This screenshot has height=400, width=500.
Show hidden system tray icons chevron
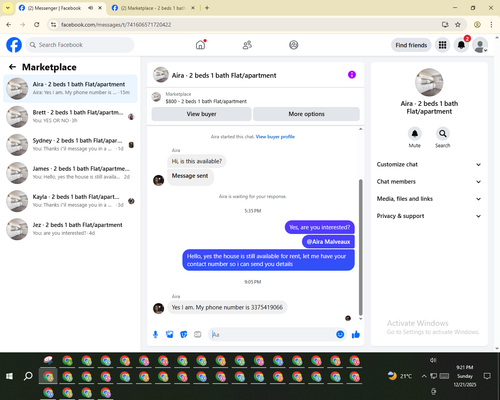(424, 376)
